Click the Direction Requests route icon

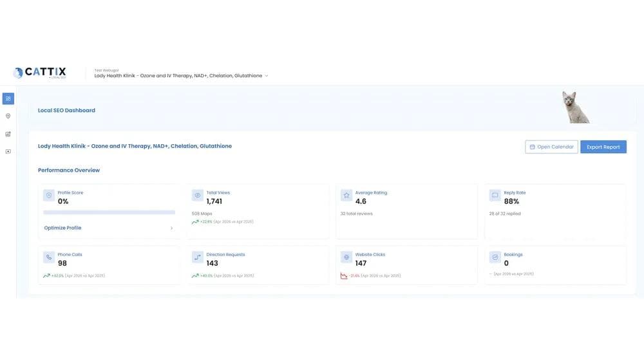[x=198, y=257]
